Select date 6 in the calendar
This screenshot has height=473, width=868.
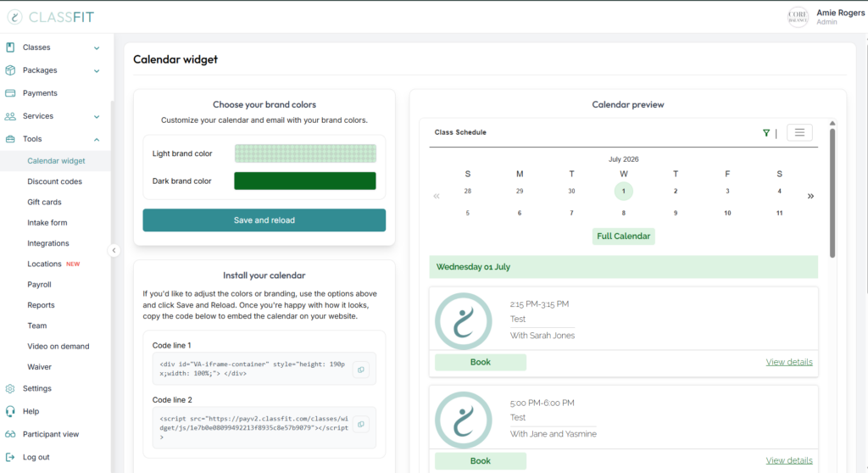[520, 214]
